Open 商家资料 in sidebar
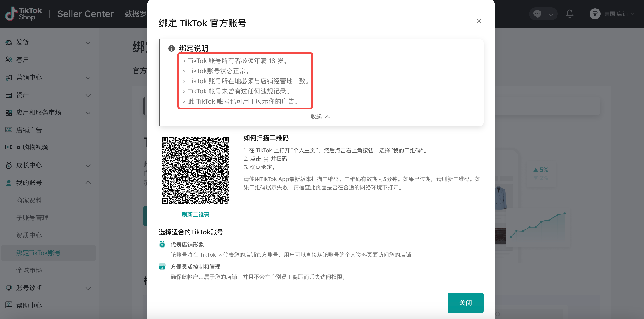Image resolution: width=644 pixels, height=319 pixels. (29, 200)
